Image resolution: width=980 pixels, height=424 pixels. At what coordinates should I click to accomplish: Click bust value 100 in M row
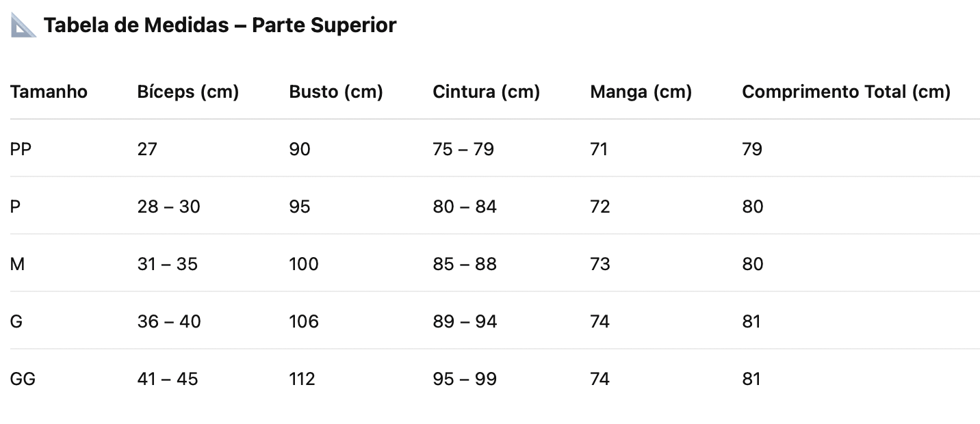tap(304, 264)
